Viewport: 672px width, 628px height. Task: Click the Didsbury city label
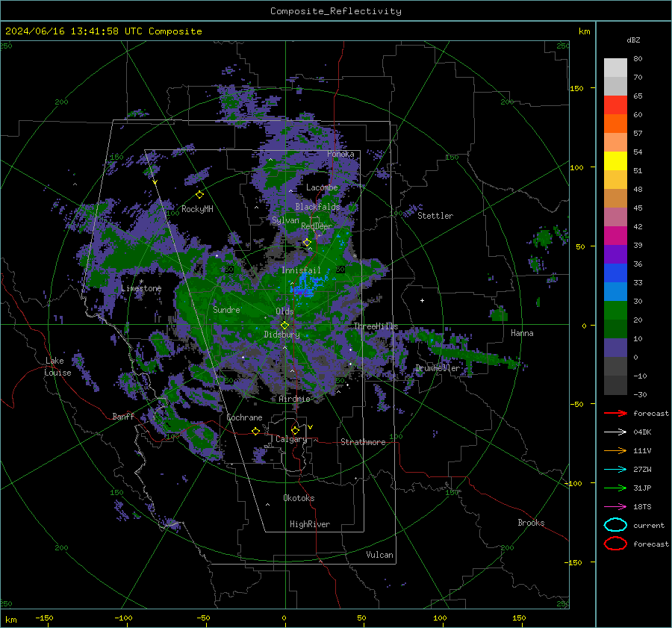(281, 335)
